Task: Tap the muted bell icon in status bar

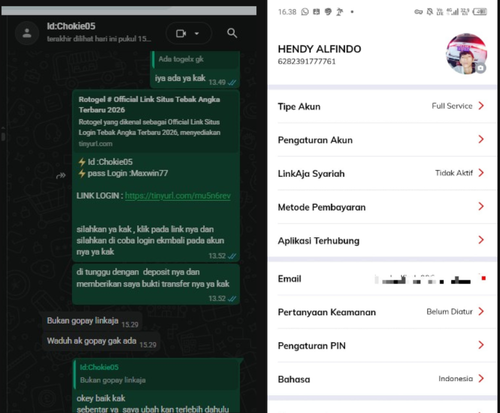Action: [x=430, y=12]
